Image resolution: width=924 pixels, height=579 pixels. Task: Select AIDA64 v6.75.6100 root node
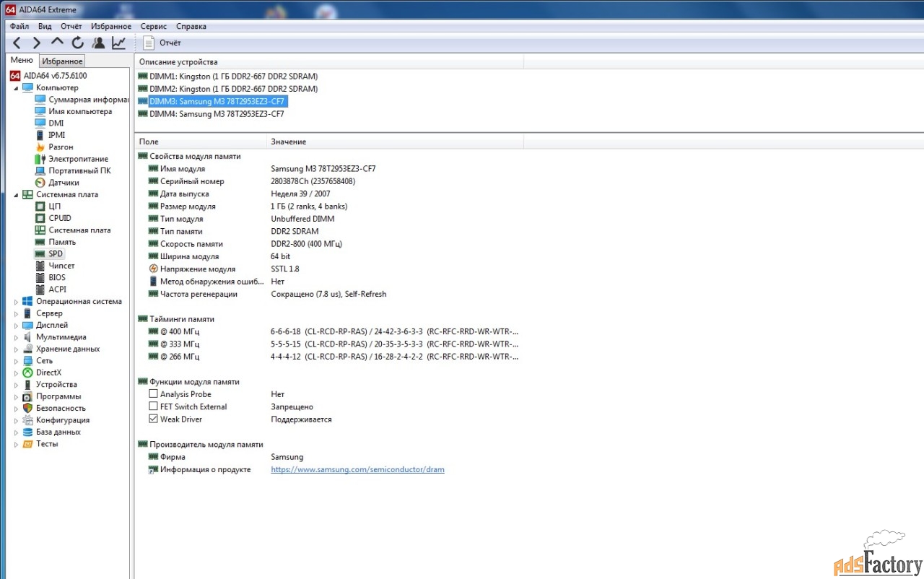48,76
